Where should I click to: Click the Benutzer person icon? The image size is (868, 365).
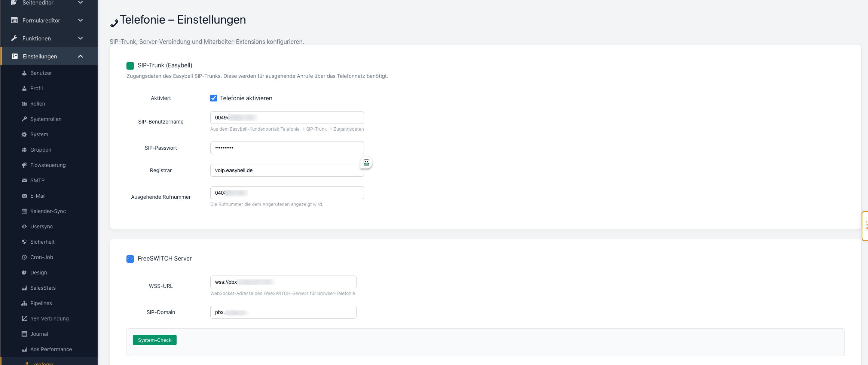24,73
